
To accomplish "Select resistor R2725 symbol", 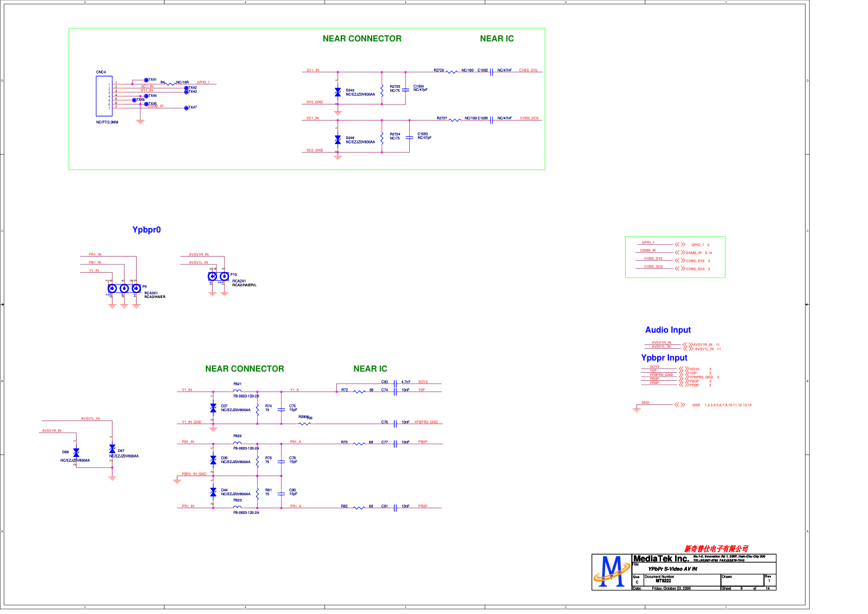I will point(382,90).
